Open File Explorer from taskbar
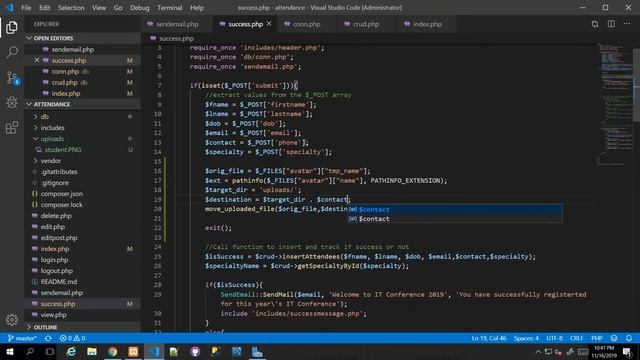The width and height of the screenshot is (640, 360). (91, 351)
